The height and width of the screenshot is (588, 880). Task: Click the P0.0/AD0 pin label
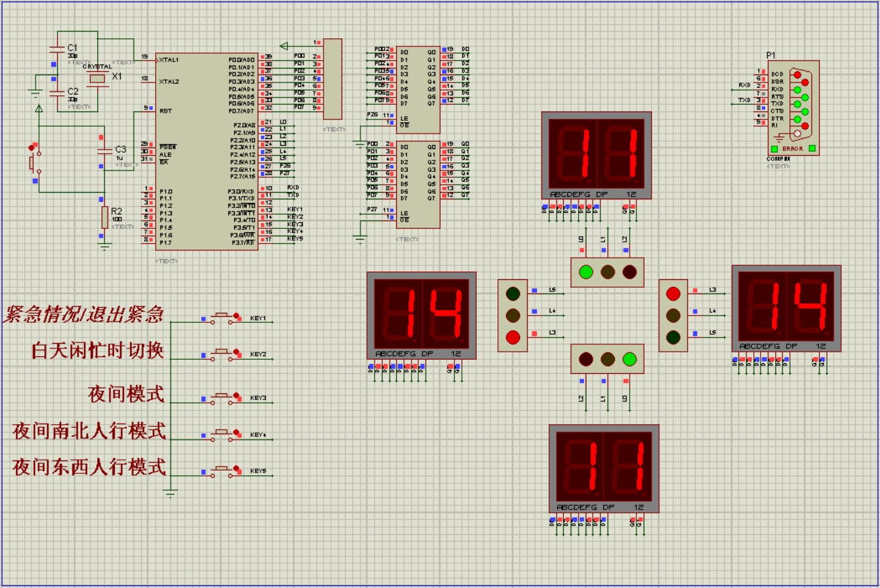(x=242, y=60)
